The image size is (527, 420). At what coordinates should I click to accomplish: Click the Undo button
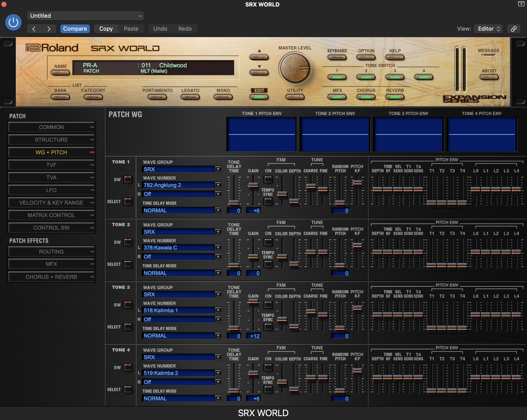click(160, 29)
